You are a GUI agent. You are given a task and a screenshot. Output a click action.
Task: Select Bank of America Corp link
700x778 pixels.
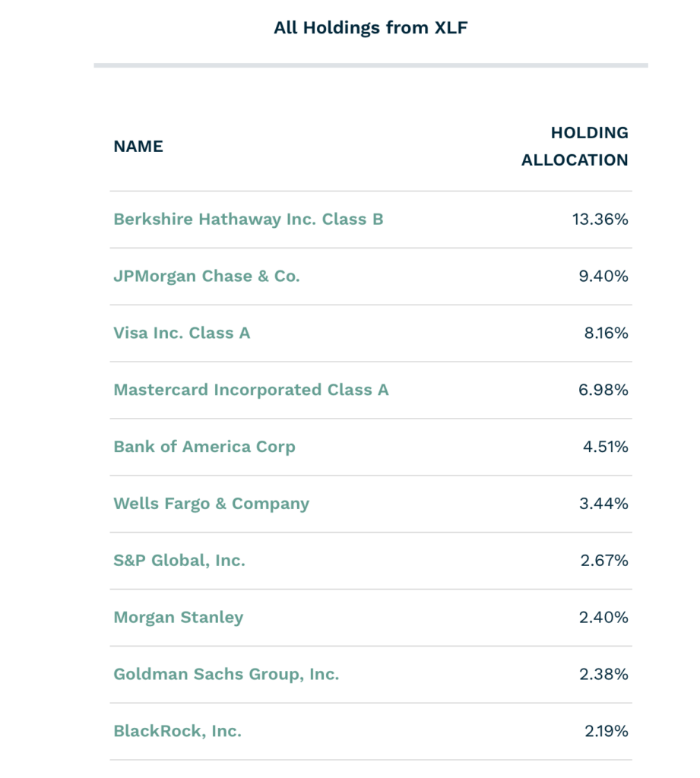coord(204,447)
